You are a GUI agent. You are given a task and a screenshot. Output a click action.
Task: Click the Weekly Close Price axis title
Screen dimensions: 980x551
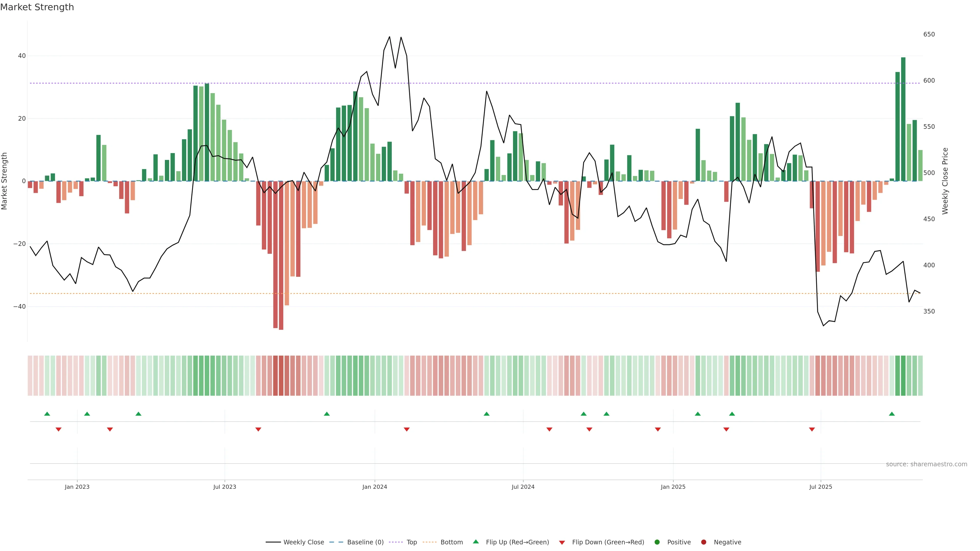point(945,181)
